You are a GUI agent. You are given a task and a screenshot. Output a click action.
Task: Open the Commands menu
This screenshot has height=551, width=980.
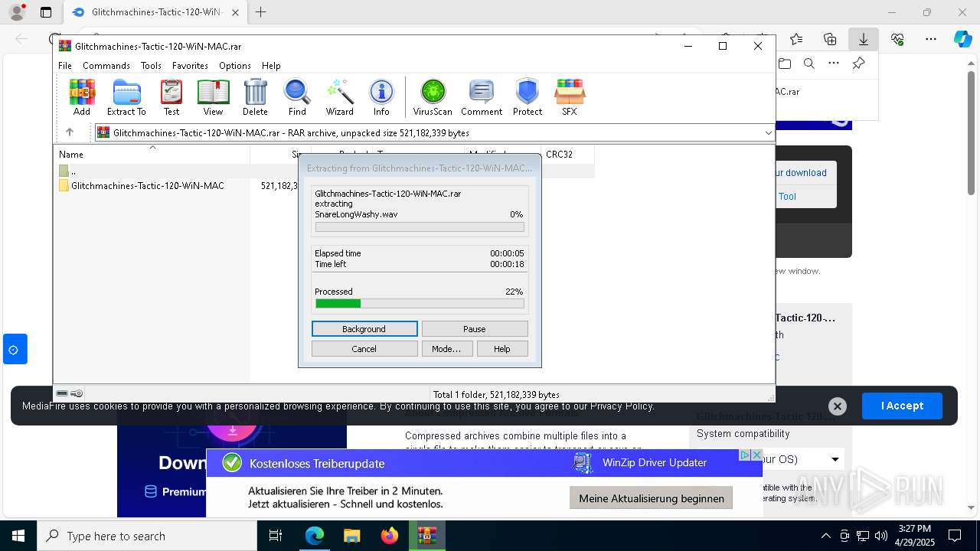pyautogui.click(x=106, y=66)
